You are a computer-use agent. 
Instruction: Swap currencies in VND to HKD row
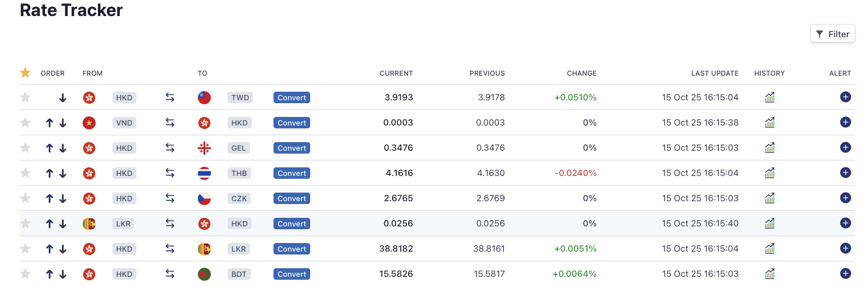point(170,123)
